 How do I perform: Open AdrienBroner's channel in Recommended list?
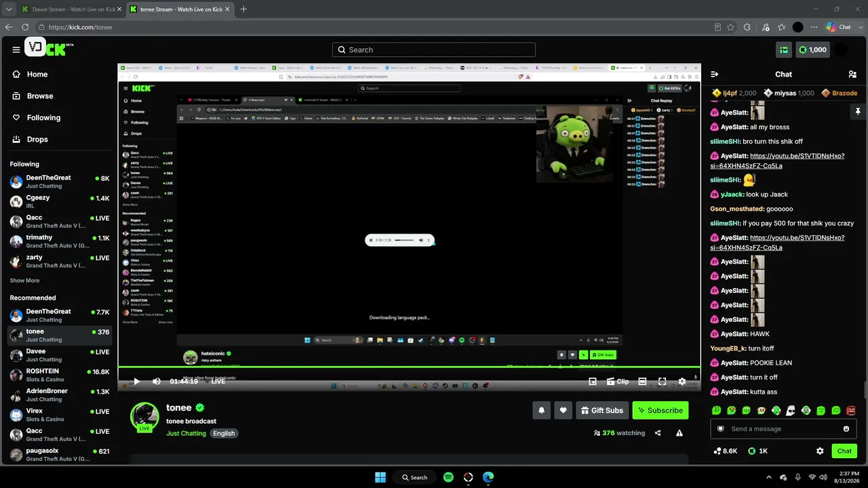point(60,394)
